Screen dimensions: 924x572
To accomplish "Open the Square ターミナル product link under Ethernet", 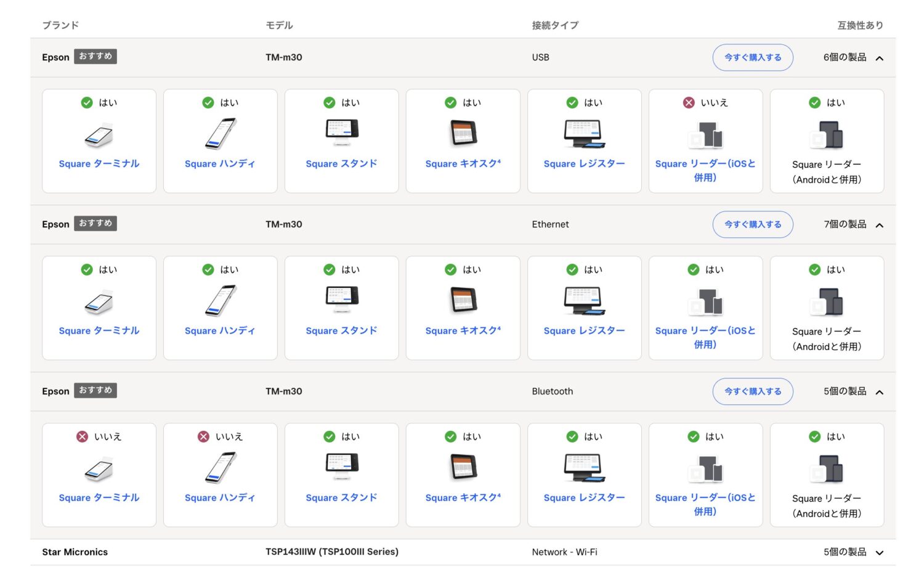I will 99,330.
